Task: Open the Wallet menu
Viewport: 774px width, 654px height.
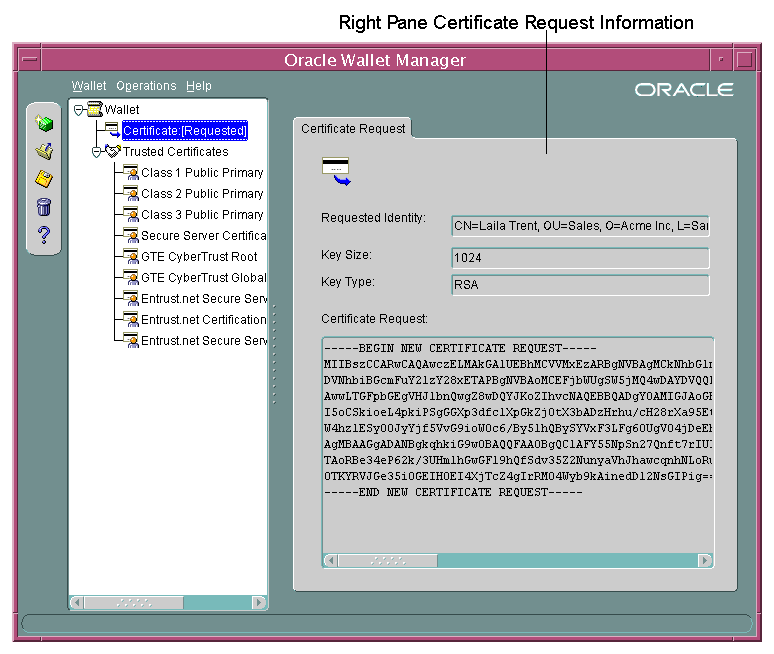Action: [x=89, y=86]
